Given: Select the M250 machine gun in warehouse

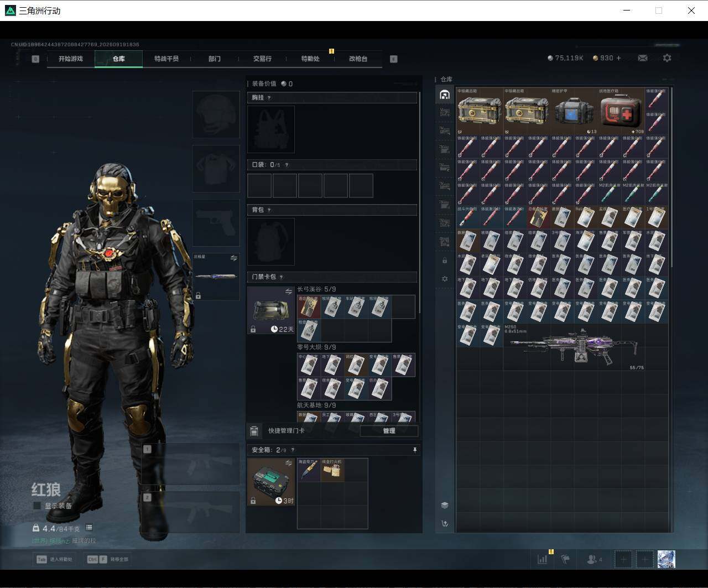Looking at the screenshot, I should [x=574, y=347].
